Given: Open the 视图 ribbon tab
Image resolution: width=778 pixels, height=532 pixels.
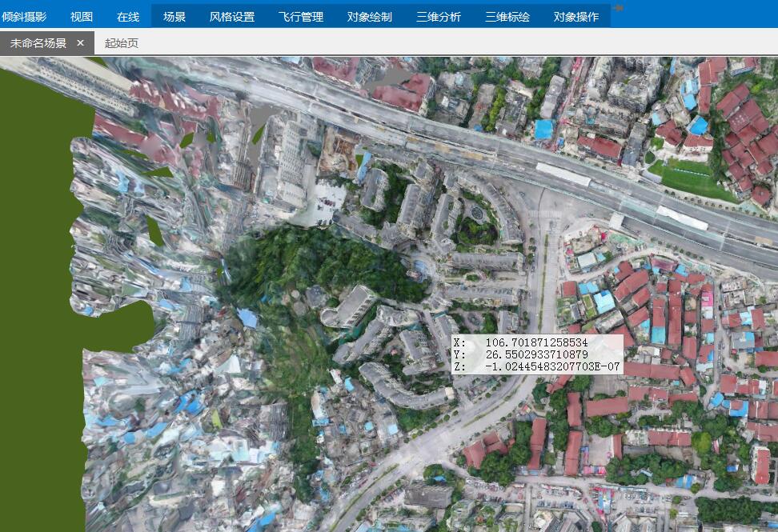Looking at the screenshot, I should pyautogui.click(x=82, y=17).
